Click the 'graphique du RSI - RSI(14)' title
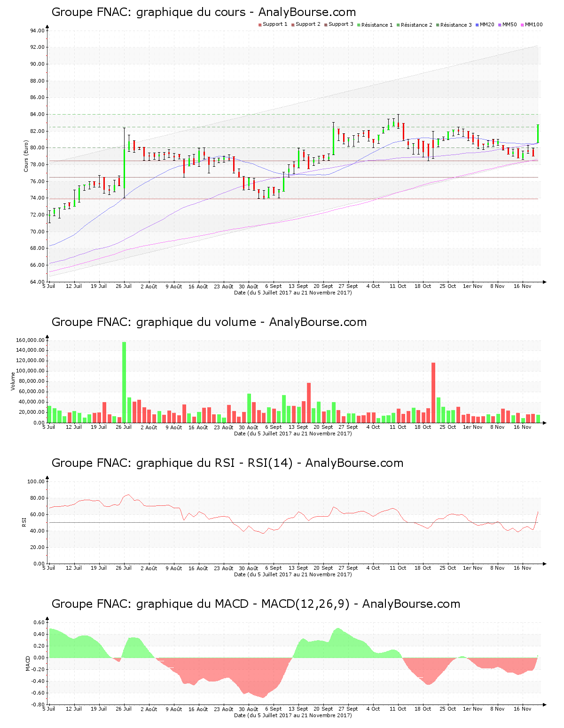Image resolution: width=564 pixels, height=728 pixels. coord(227,463)
